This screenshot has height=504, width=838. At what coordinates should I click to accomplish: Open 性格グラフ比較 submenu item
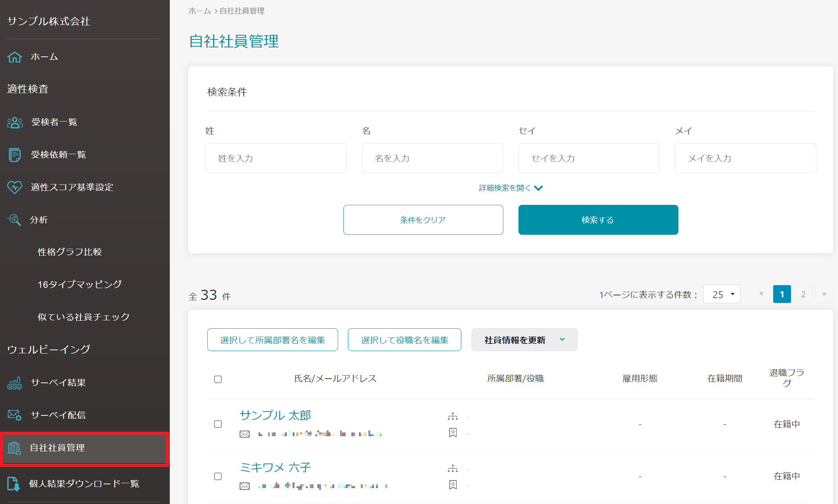(70, 252)
